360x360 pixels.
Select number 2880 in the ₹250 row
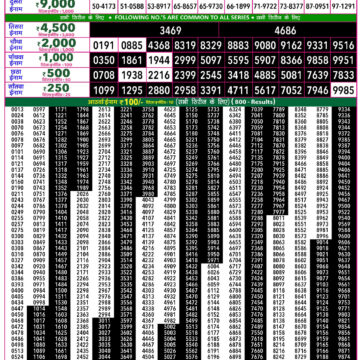click(159, 90)
